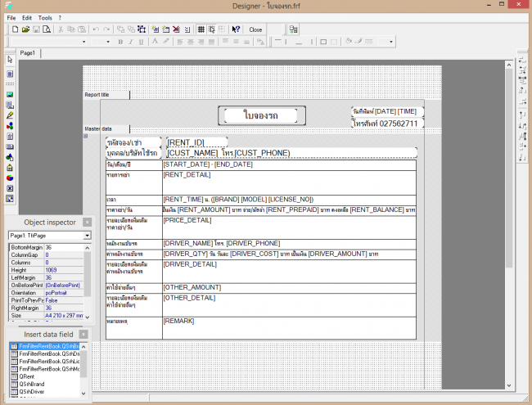Click the Close button in toolbar
Image resolution: width=532 pixels, height=405 pixels.
255,29
